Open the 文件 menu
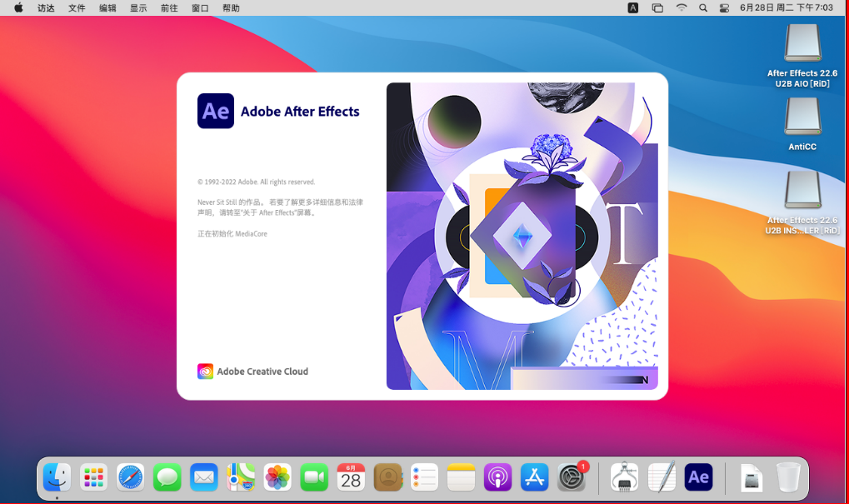 (77, 8)
